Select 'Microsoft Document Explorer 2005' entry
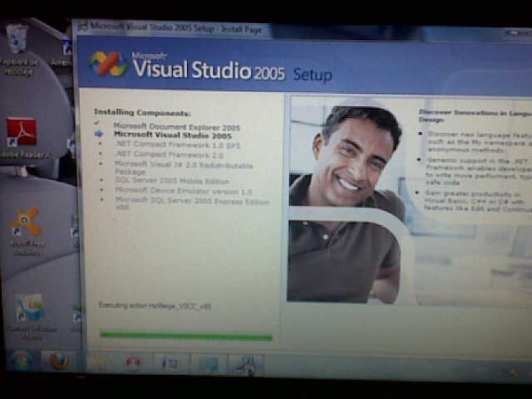 coord(176,127)
